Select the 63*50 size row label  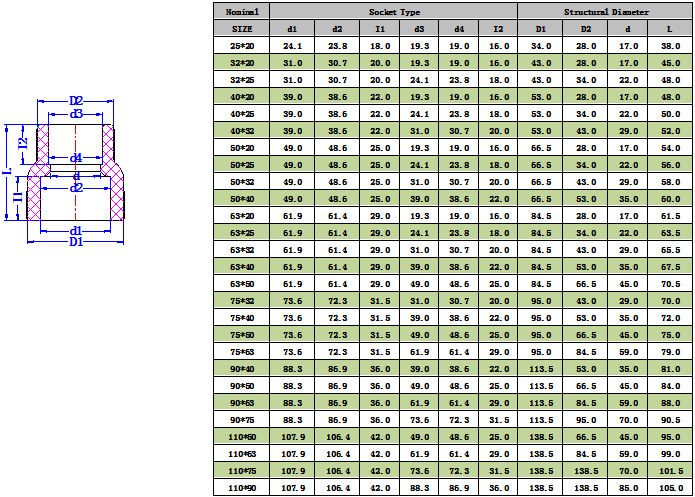coord(242,283)
